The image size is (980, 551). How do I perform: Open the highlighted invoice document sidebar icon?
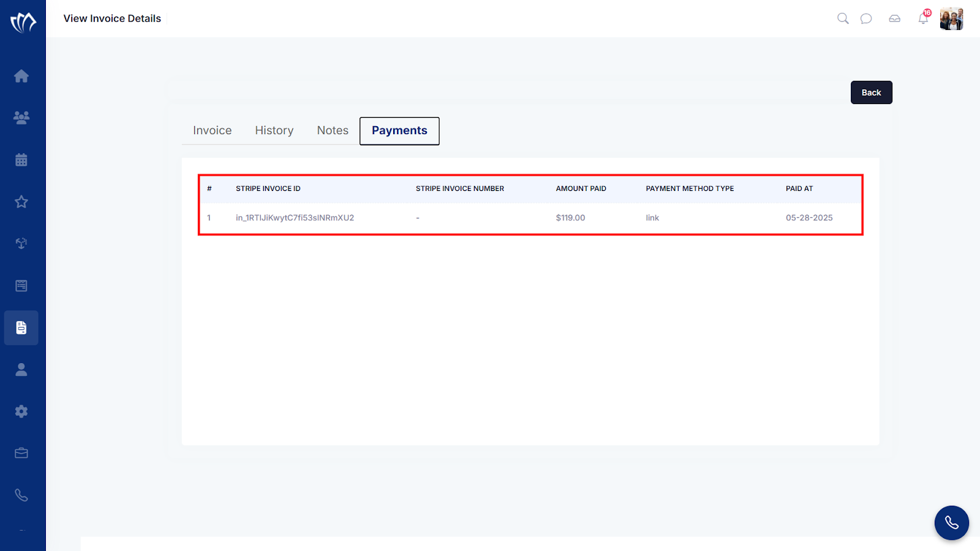(x=21, y=328)
